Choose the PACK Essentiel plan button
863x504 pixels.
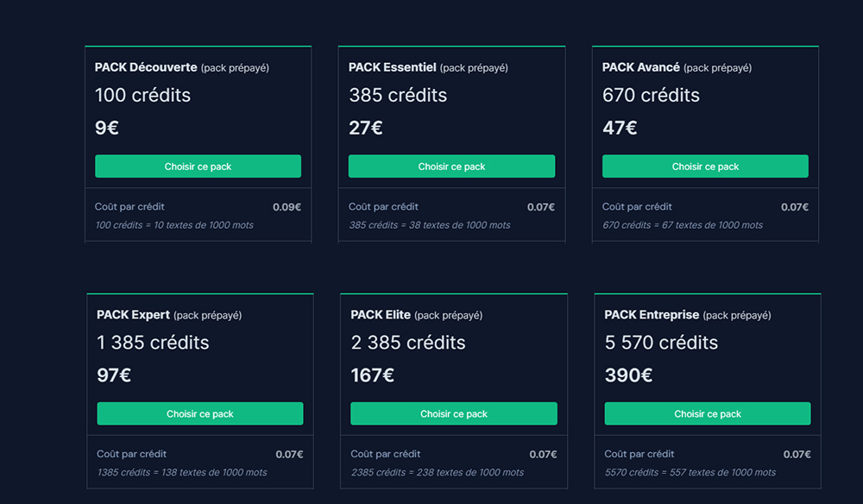(x=451, y=167)
